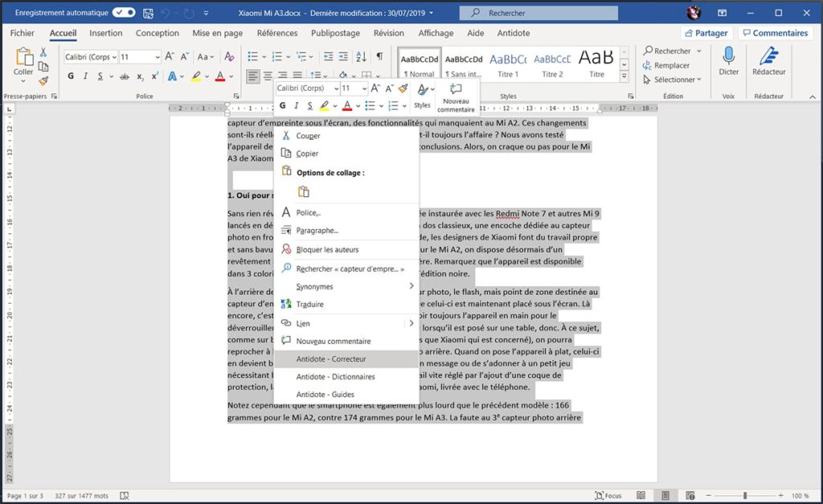Click the spelling check book icon in status bar
The image size is (823, 504).
pos(125,496)
